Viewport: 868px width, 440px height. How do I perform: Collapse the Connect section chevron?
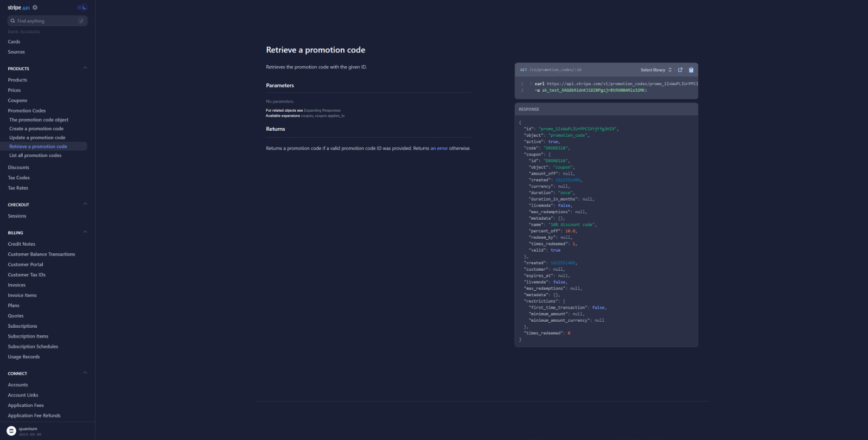pos(85,373)
